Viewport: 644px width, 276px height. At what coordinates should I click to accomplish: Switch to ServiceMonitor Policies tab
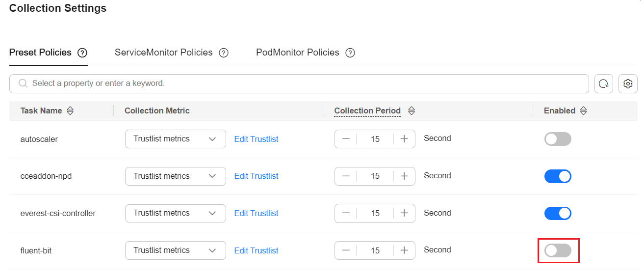163,53
